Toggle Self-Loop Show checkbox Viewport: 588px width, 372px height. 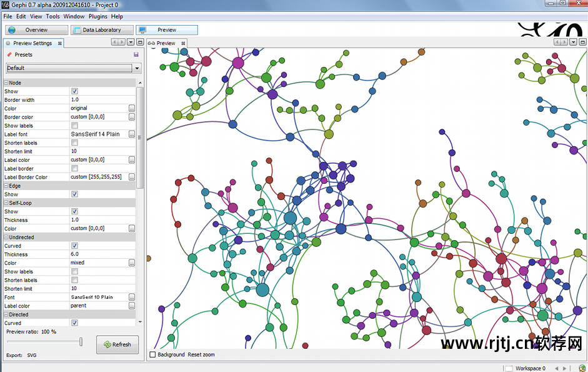pos(74,211)
